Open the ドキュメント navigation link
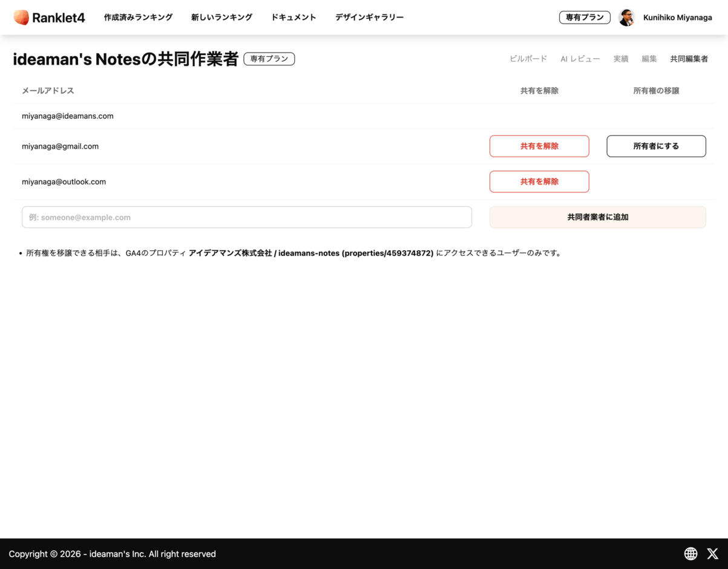 [x=293, y=17]
